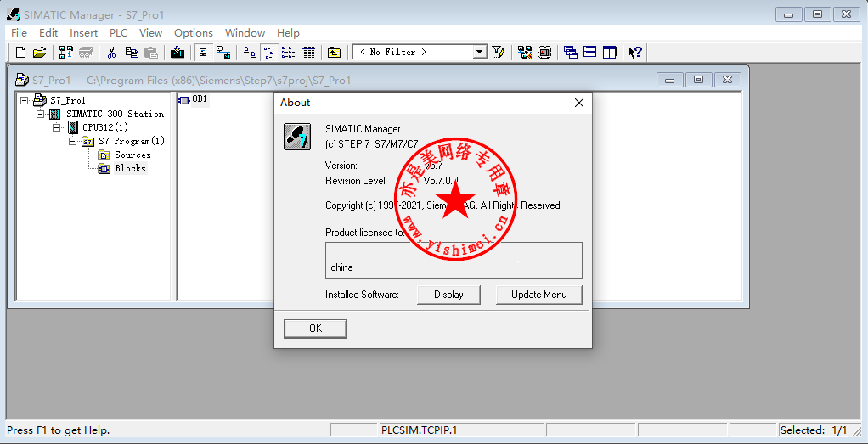Select the S7_Pro1 project icon in tree
Viewport: 868px width, 444px height.
pos(40,100)
